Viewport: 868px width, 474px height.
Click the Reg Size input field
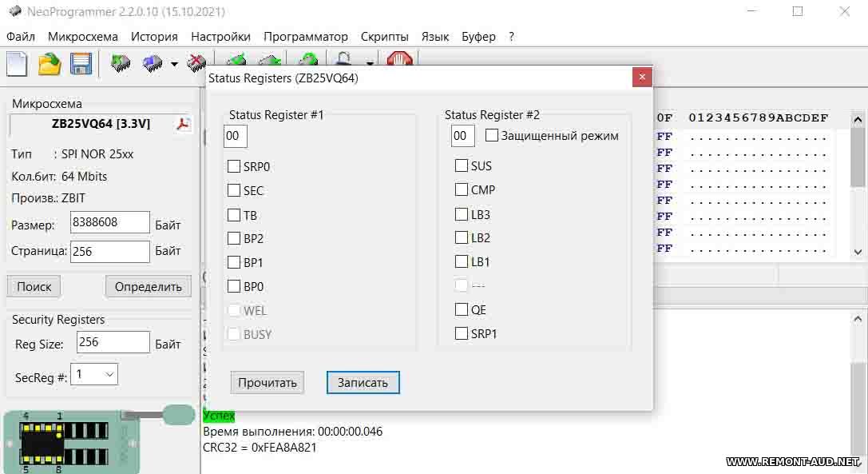click(x=113, y=342)
